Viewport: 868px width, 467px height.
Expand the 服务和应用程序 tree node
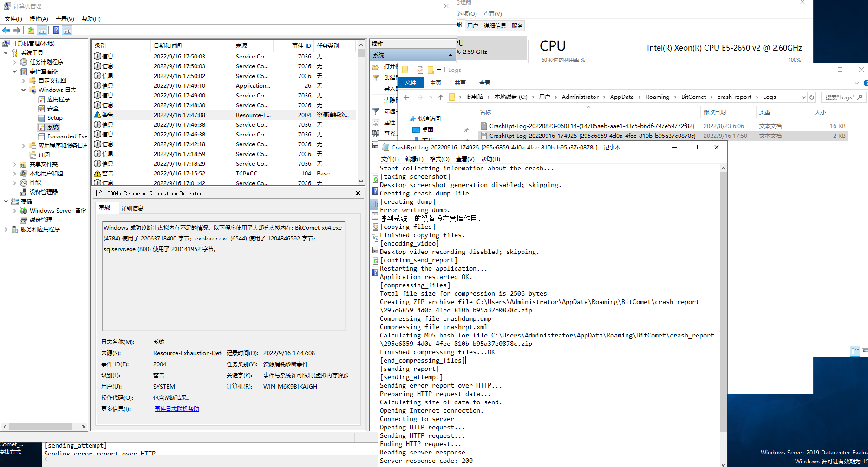pos(6,229)
